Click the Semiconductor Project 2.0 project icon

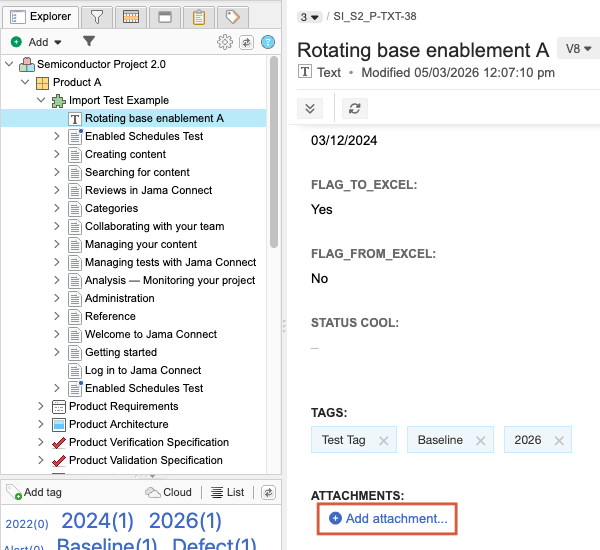pos(27,64)
